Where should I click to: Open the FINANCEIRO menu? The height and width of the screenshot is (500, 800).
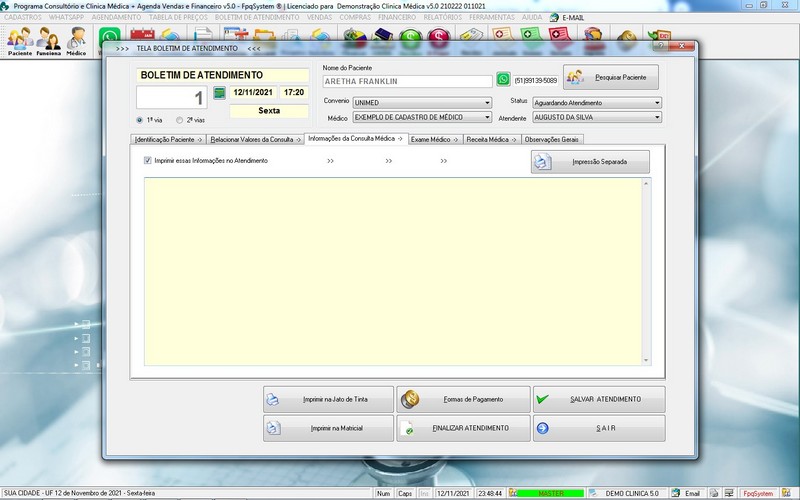397,17
